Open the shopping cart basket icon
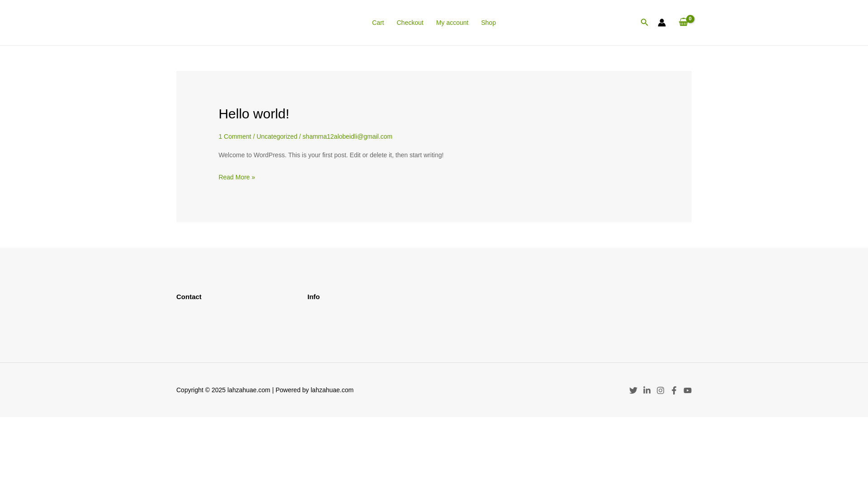 684,22
